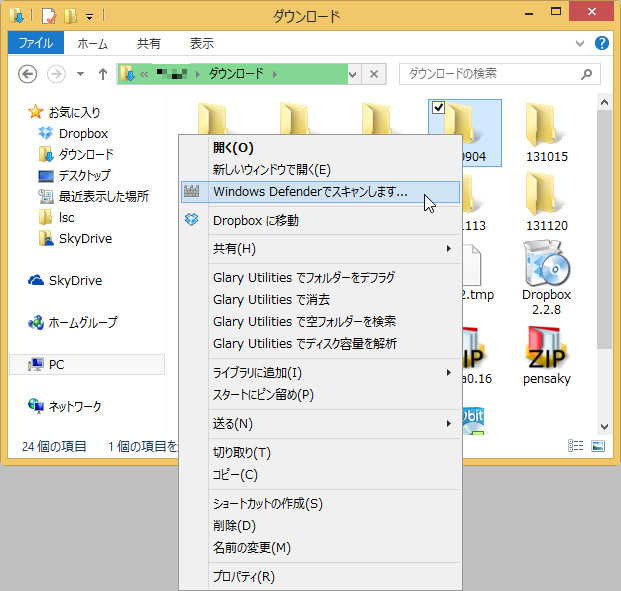Choose 新しいウィンドウで開く(E)
The width and height of the screenshot is (621, 591).
coord(320,170)
